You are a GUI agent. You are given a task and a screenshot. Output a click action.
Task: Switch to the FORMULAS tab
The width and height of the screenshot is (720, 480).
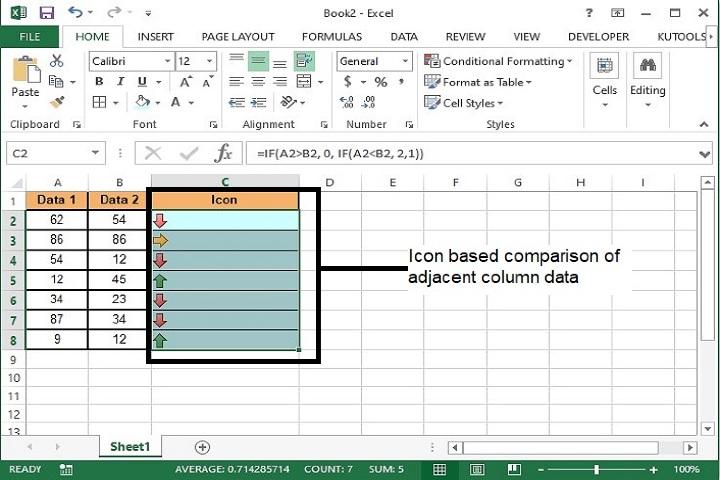point(332,37)
